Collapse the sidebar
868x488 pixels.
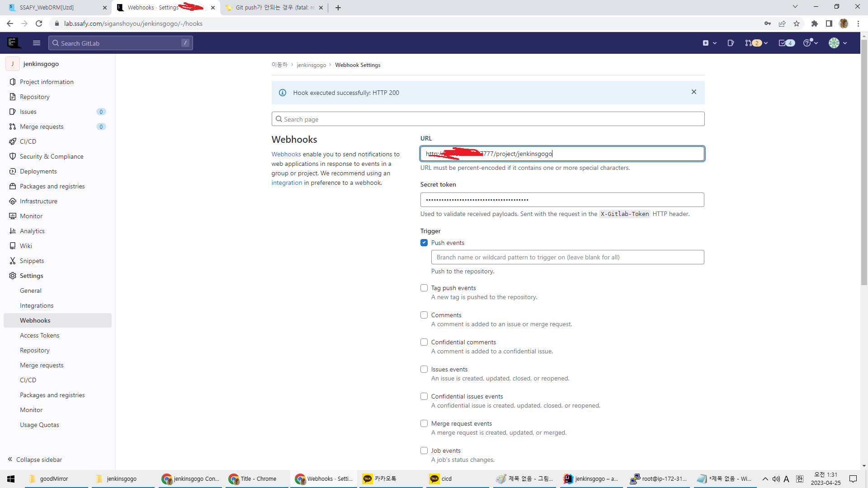pyautogui.click(x=35, y=460)
